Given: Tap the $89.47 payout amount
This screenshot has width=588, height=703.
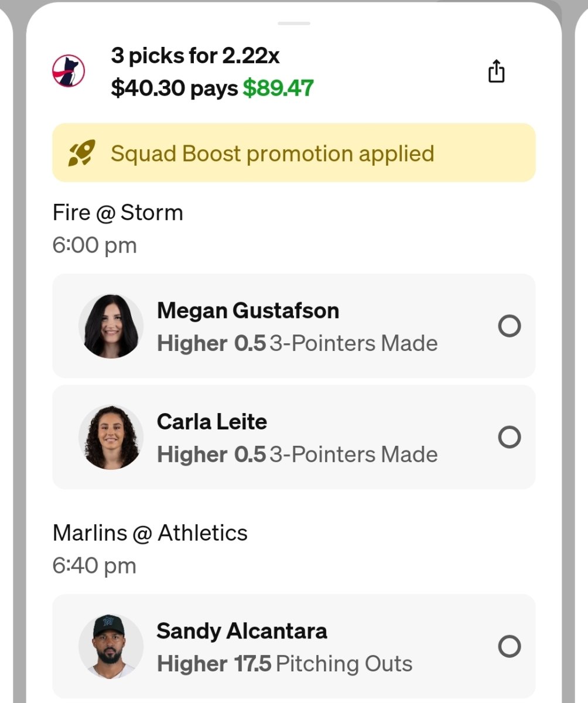Looking at the screenshot, I should [278, 88].
